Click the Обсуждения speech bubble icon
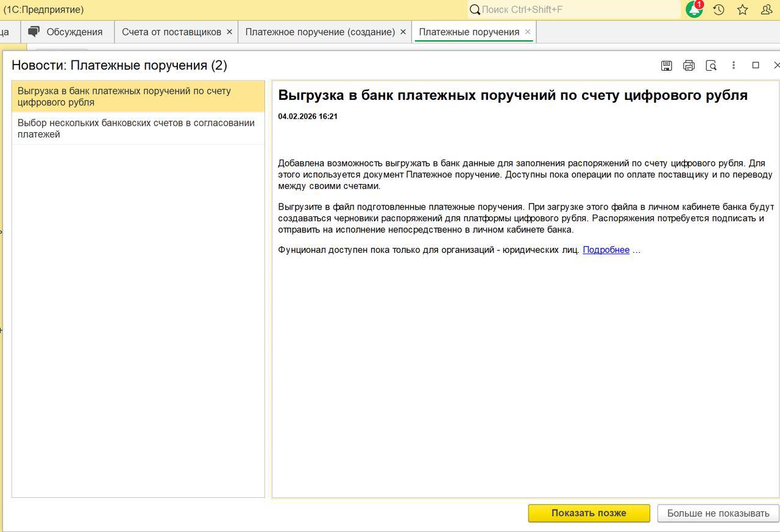The height and width of the screenshot is (532, 780). (x=34, y=32)
